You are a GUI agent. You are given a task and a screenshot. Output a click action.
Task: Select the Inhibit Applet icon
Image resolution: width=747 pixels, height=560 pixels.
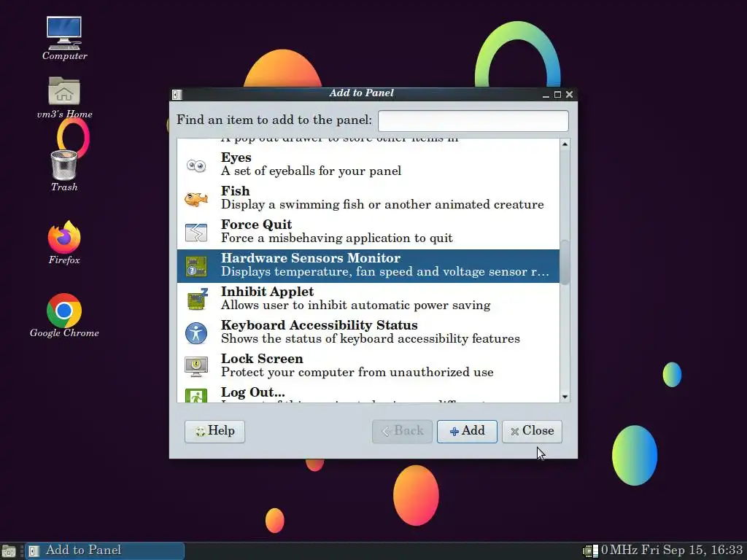point(197,299)
